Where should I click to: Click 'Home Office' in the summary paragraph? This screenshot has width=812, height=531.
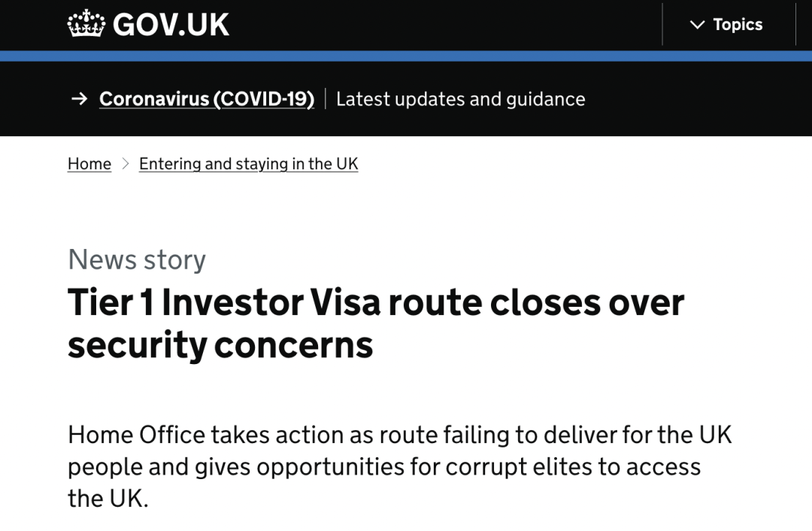click(136, 435)
